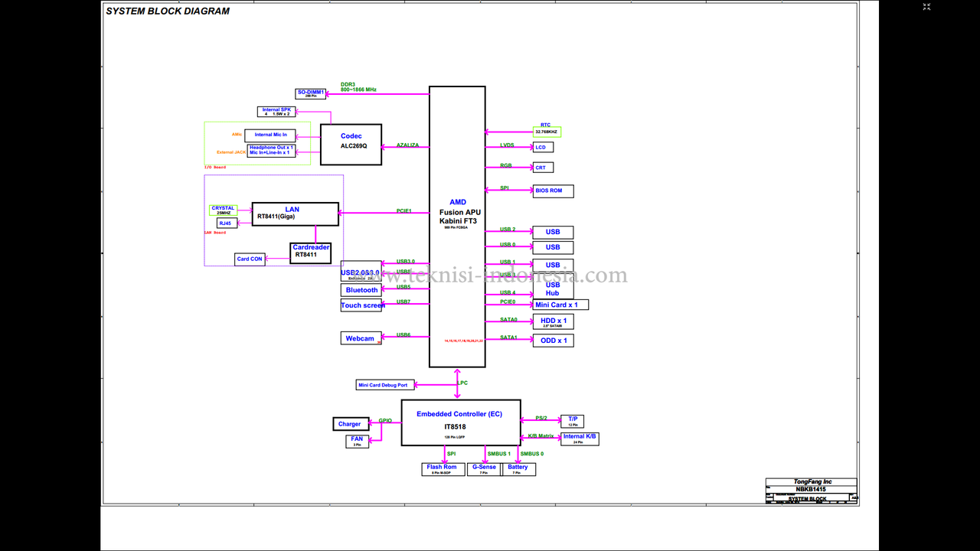
Task: Click the RJ45 box
Action: (x=227, y=223)
